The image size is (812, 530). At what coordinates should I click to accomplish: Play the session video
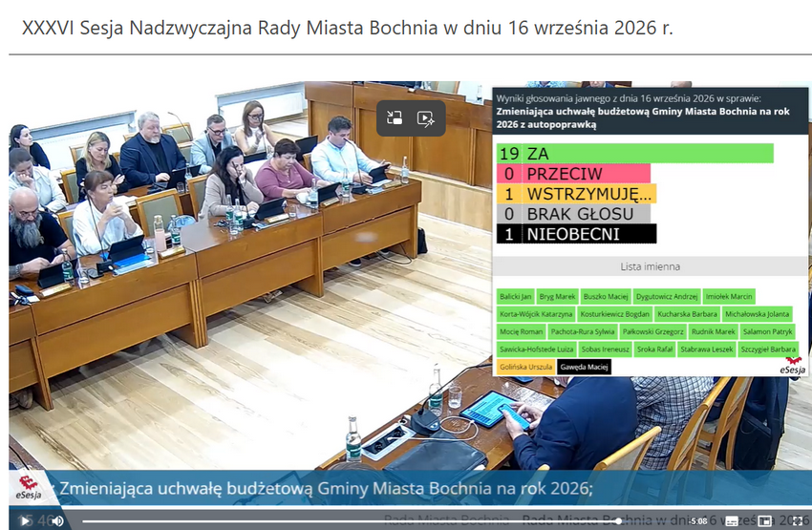click(24, 520)
